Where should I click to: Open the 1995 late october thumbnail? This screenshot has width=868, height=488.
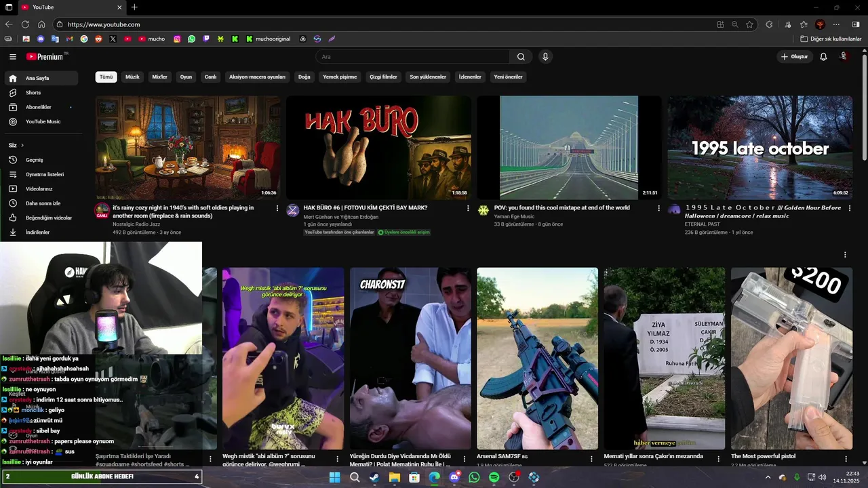[760, 147]
